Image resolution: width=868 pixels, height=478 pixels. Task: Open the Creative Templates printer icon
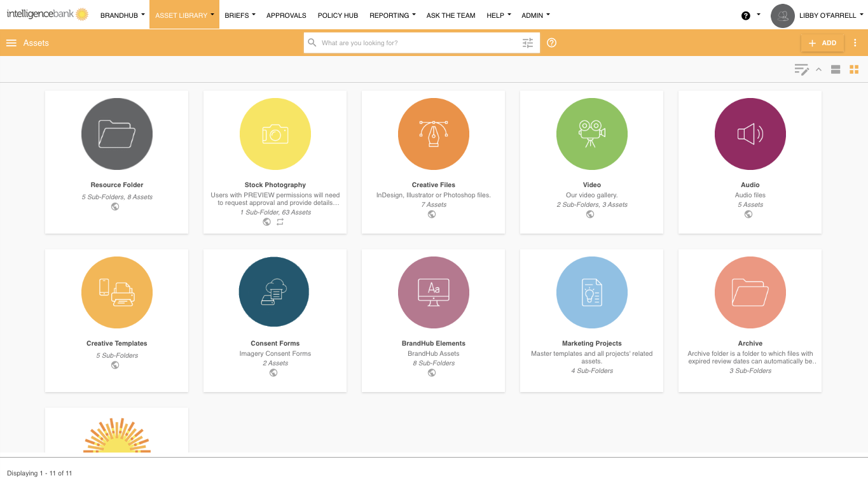[117, 292]
